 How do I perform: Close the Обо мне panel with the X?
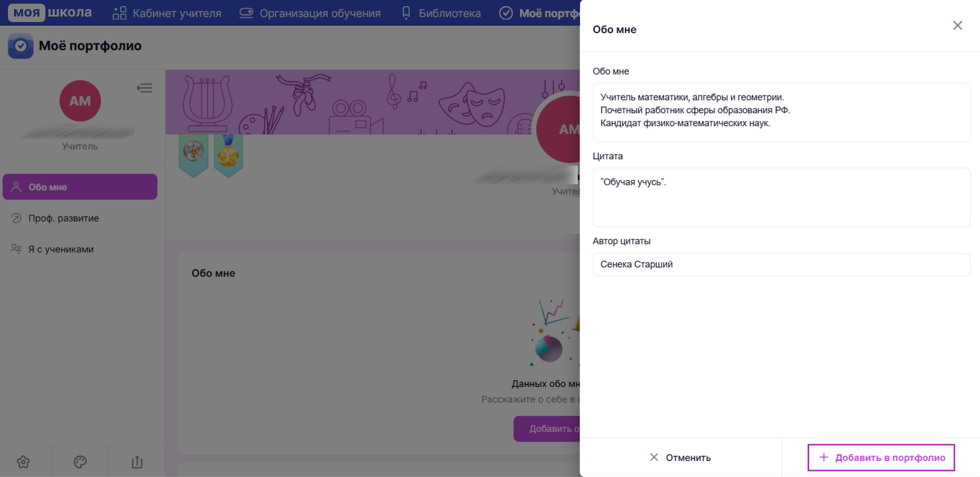(957, 25)
